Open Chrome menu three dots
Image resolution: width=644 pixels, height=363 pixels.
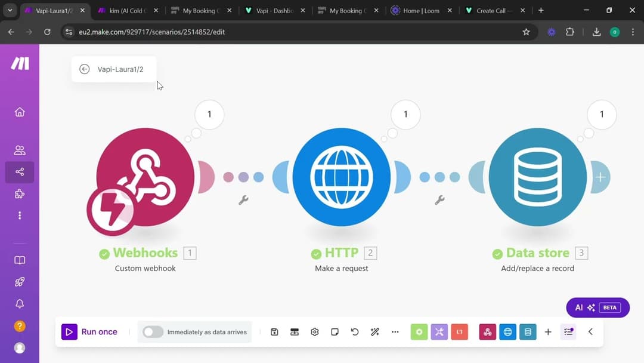click(x=633, y=32)
